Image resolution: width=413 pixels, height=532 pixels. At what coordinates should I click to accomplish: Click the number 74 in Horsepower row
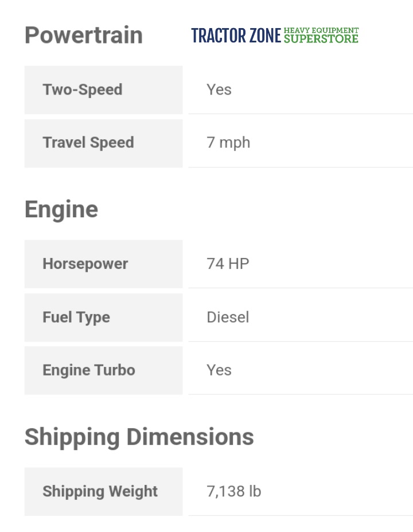pyautogui.click(x=215, y=264)
